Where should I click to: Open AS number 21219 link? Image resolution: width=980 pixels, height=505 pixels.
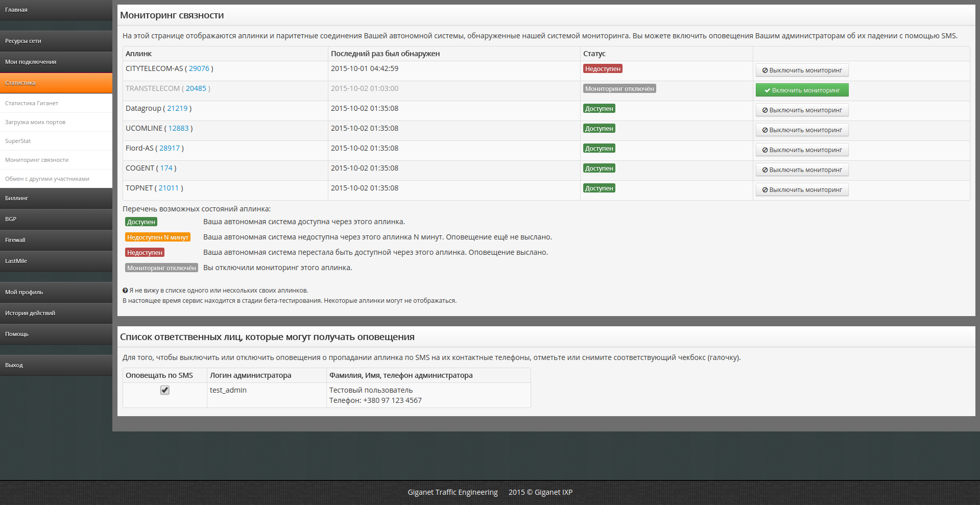click(x=177, y=108)
